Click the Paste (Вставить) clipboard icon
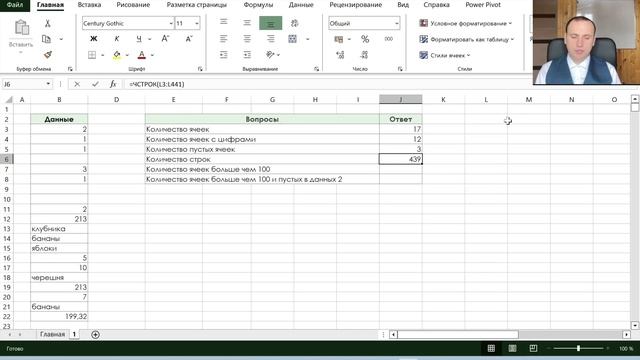The width and height of the screenshot is (640, 360). (22, 28)
